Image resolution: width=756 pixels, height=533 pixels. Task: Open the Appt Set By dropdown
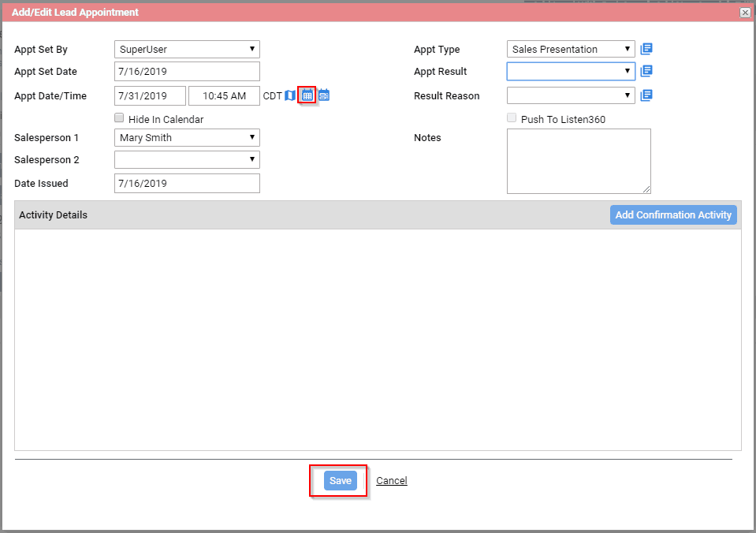tap(187, 49)
